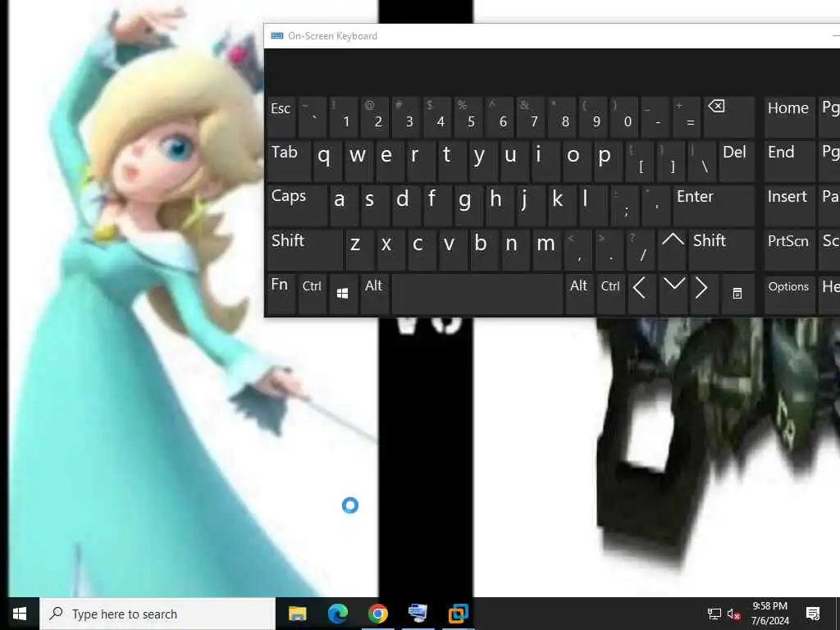The width and height of the screenshot is (840, 630).
Task: Open File Explorer from the taskbar
Action: pyautogui.click(x=297, y=614)
